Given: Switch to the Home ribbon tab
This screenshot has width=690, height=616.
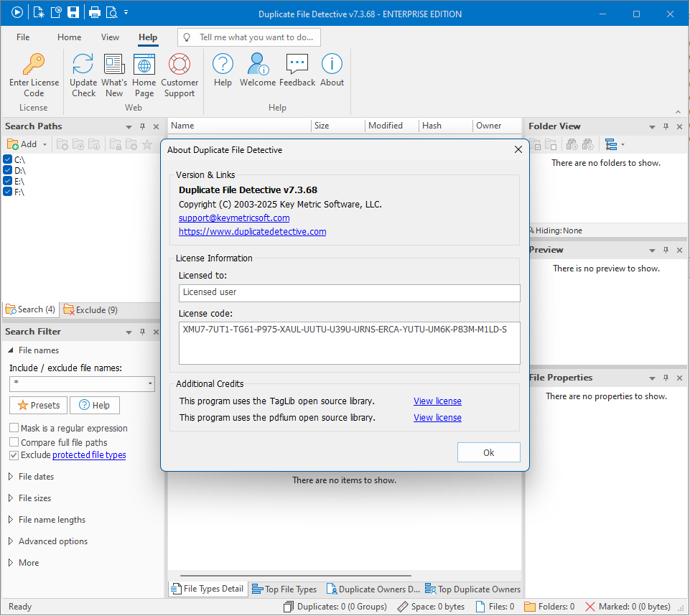Looking at the screenshot, I should [69, 37].
